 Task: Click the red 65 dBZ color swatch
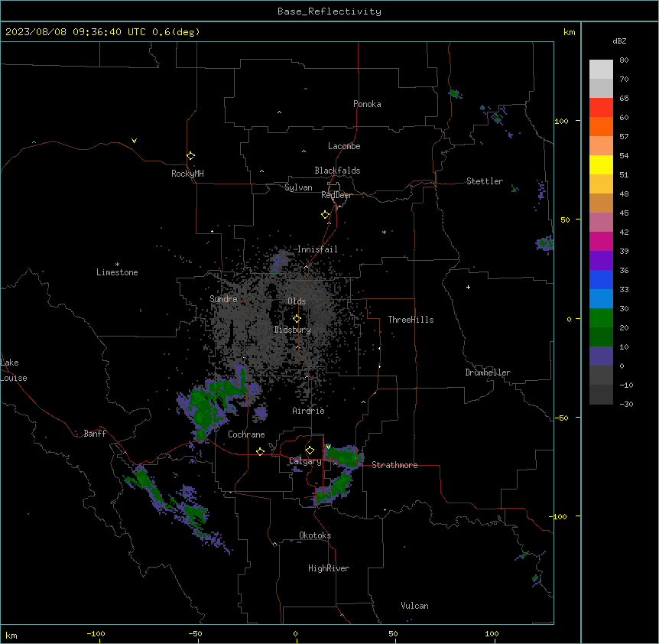point(601,108)
